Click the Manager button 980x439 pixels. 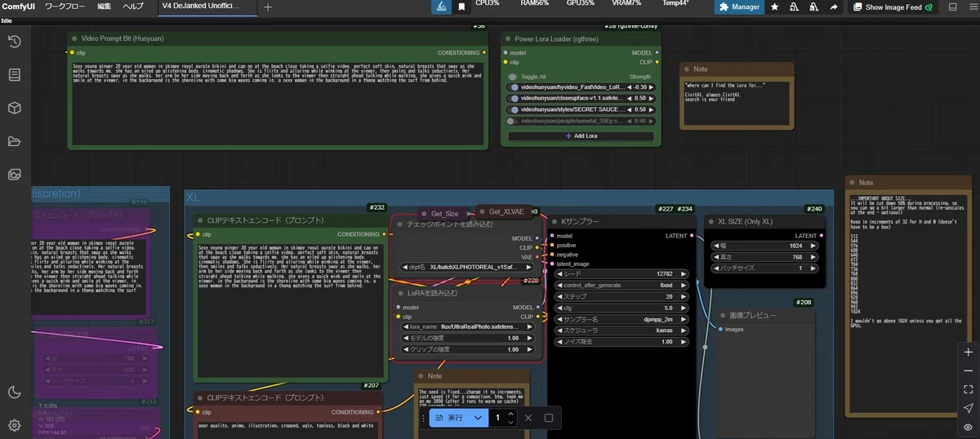point(739,7)
